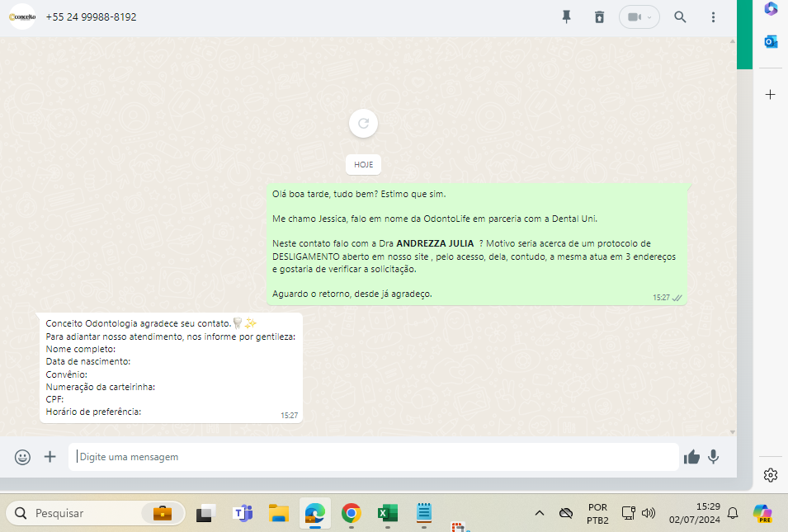This screenshot has width=788, height=532.
Task: Click the 'Me chamo Jessica' sentence
Action: pos(435,219)
